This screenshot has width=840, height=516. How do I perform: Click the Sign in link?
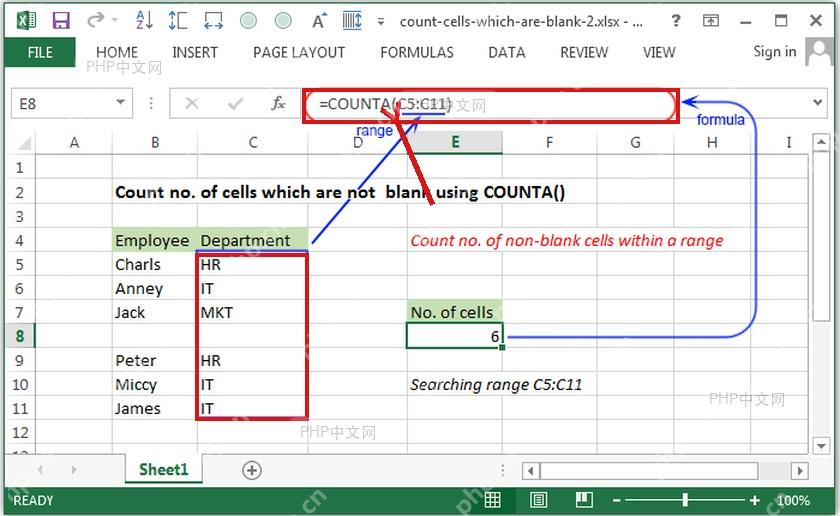point(775,51)
